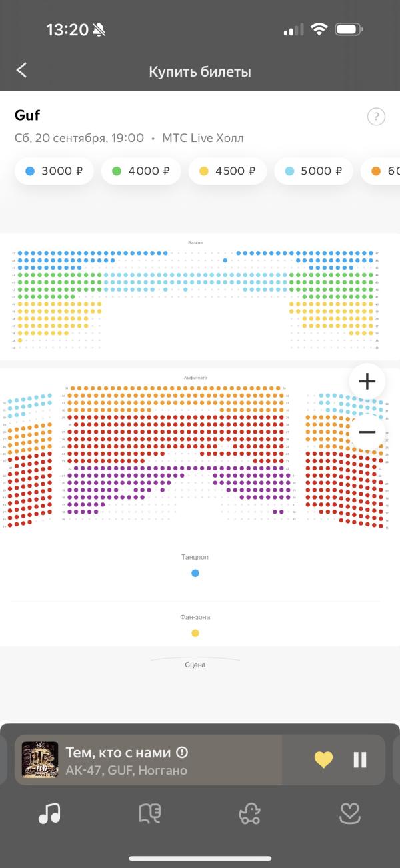This screenshot has width=400, height=868.
Task: Open the kids stroller tab
Action: pyautogui.click(x=249, y=813)
